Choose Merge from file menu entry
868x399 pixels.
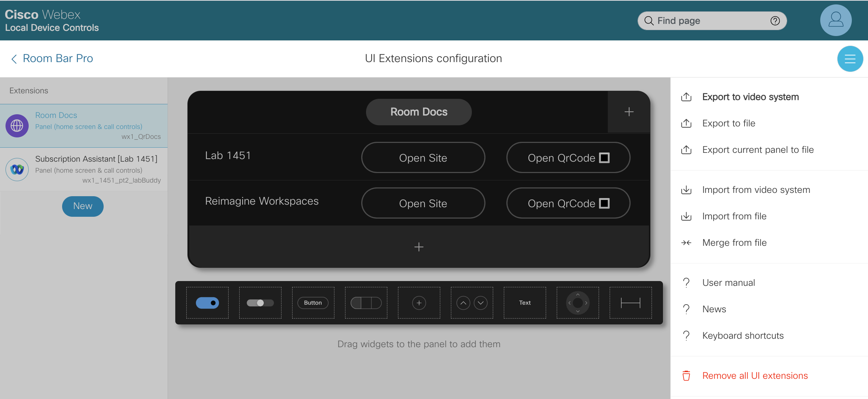click(734, 243)
